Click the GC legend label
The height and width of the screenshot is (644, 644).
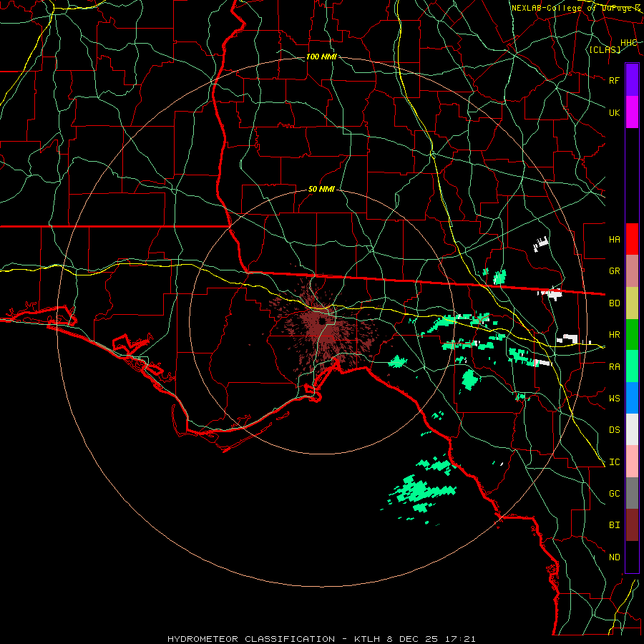[x=614, y=493]
